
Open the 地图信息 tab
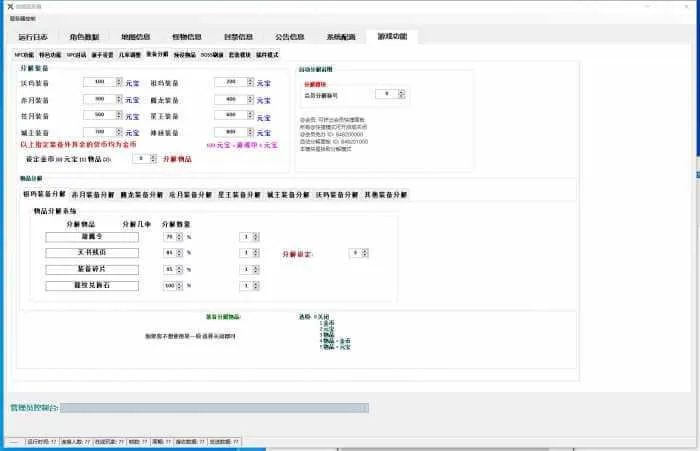coord(135,37)
